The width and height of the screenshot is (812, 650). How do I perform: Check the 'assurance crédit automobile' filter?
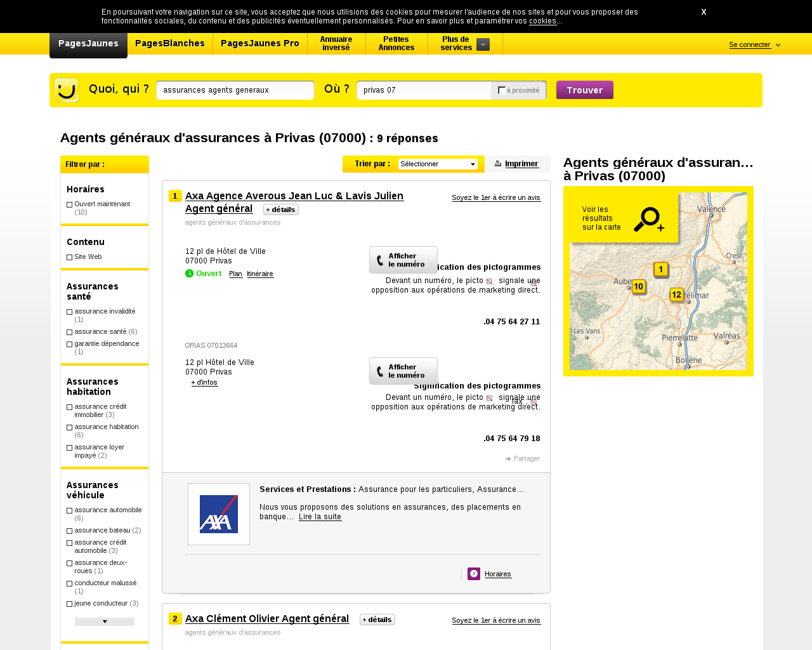tap(70, 543)
